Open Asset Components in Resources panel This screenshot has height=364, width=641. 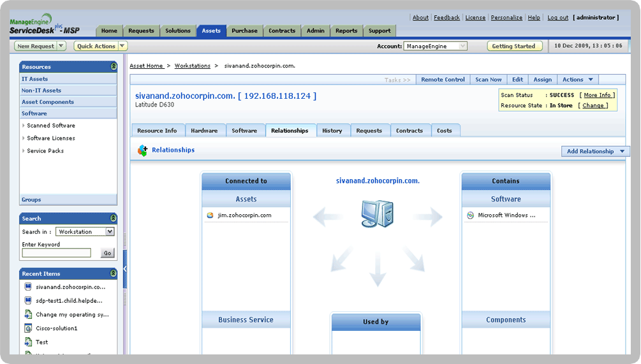68,102
